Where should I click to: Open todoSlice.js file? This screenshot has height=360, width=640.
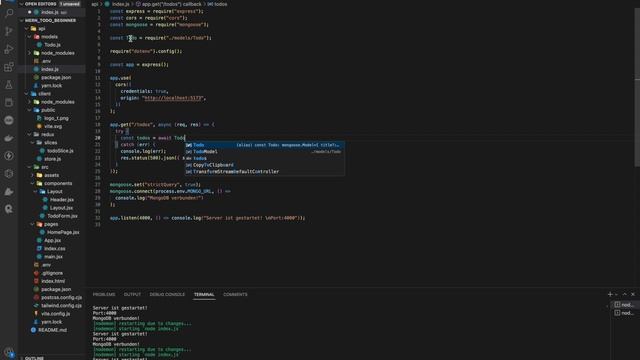(60, 151)
